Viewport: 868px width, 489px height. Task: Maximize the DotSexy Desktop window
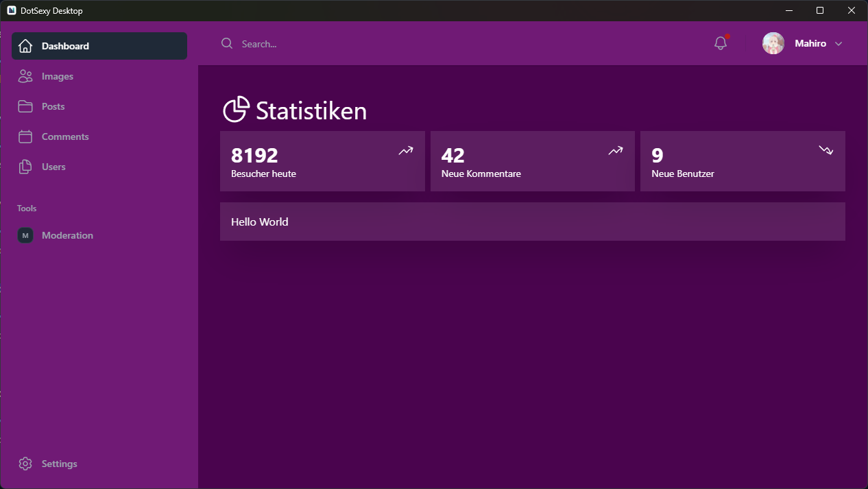pyautogui.click(x=820, y=10)
